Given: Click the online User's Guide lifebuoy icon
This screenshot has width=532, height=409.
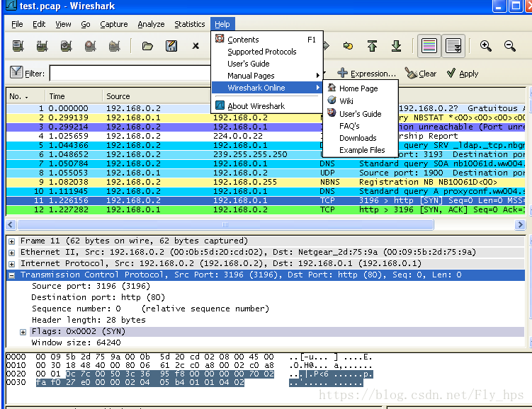Looking at the screenshot, I should (332, 113).
